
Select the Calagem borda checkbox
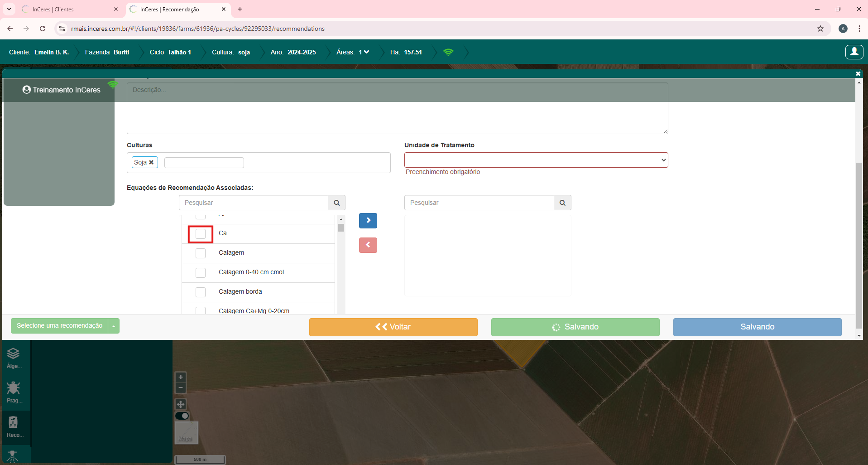[x=201, y=292]
